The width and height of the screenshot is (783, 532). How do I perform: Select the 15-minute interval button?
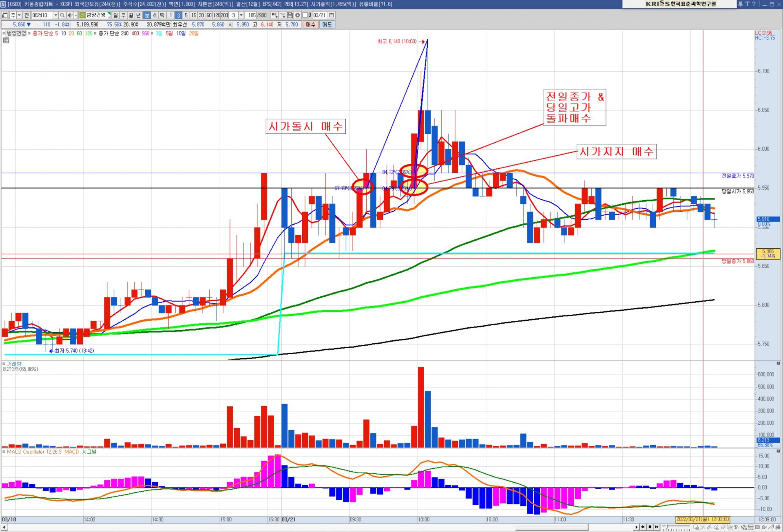coord(194,15)
